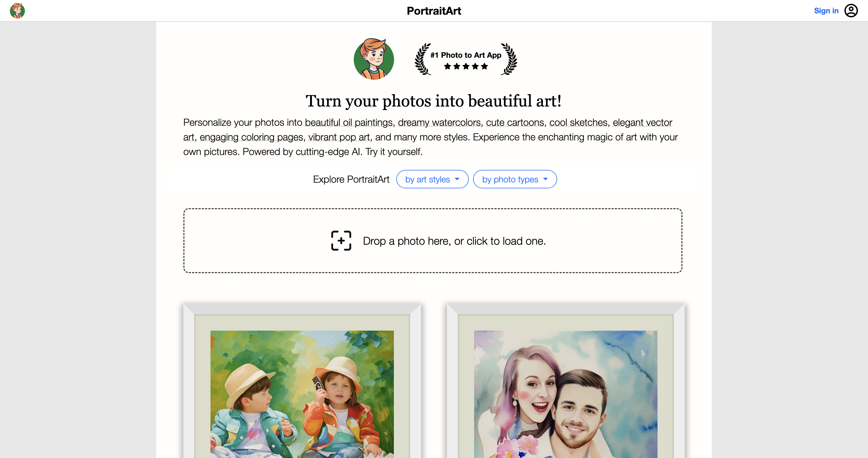Click the left laurel wreath emblem
Image resolution: width=868 pixels, height=458 pixels.
(423, 59)
